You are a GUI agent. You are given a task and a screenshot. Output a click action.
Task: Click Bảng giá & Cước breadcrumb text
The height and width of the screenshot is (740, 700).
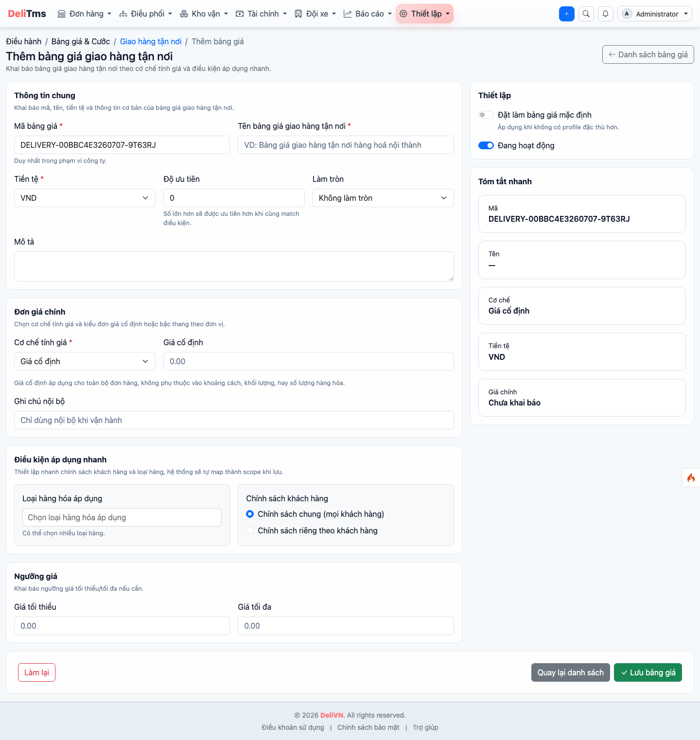[81, 41]
